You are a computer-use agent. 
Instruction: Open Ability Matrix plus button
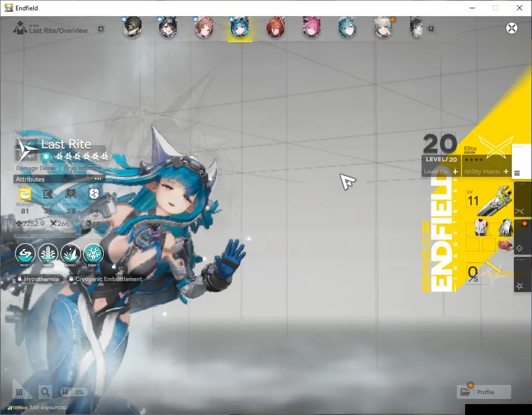pyautogui.click(x=506, y=172)
